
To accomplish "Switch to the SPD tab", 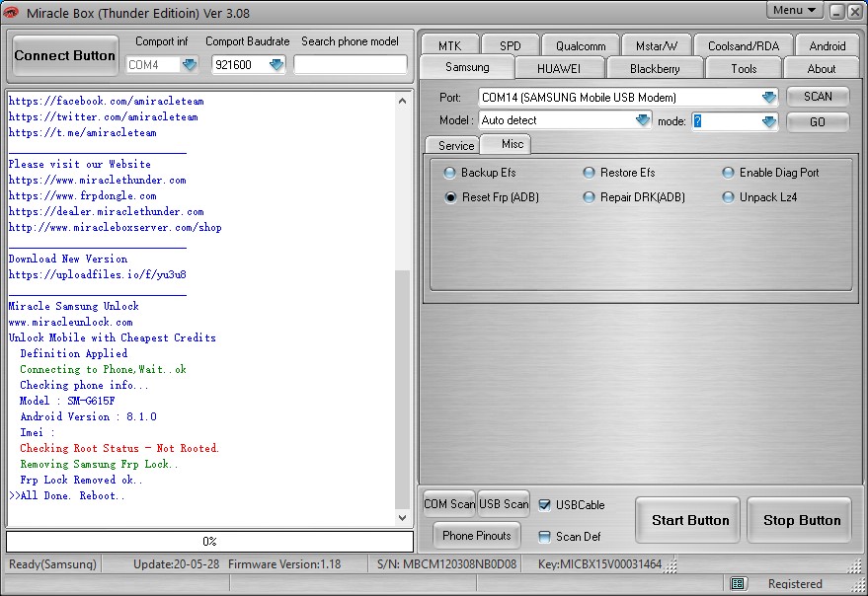I will [510, 46].
